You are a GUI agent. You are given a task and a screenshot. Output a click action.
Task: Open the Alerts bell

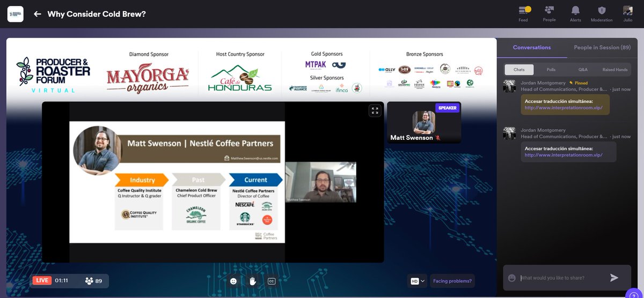point(575,13)
